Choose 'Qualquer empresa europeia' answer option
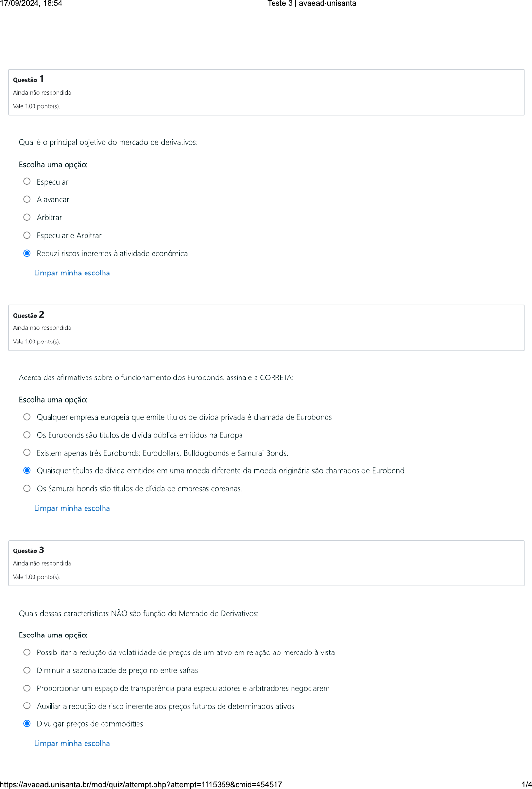This screenshot has height=789, width=532. (x=27, y=417)
